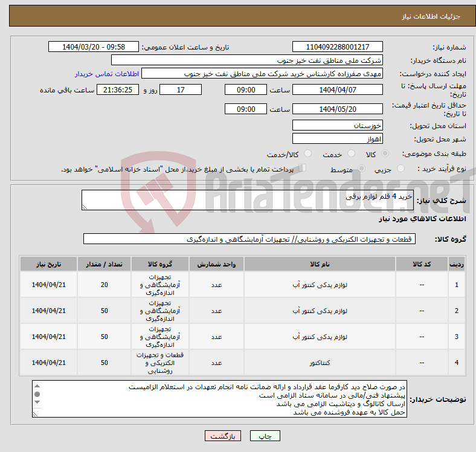This screenshot has height=452, width=476.
Task: Click the resize grip of the شرح کلی نیاز box
Action: 85,207
